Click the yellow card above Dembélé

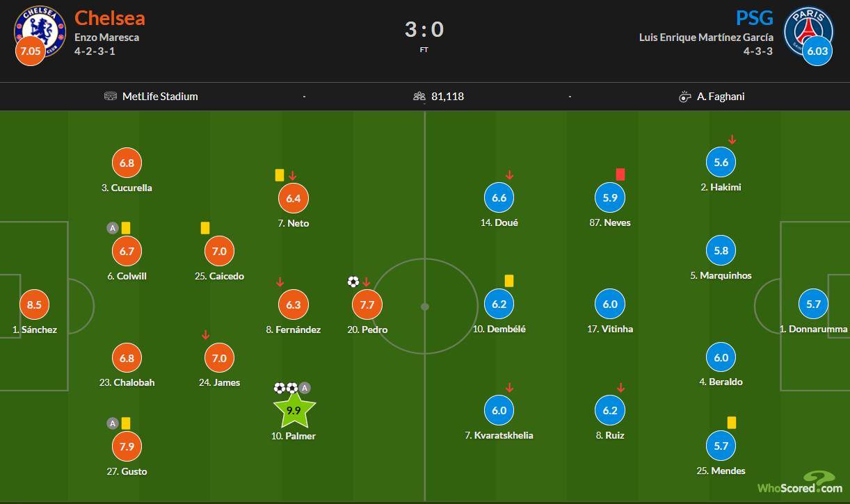coord(509,281)
